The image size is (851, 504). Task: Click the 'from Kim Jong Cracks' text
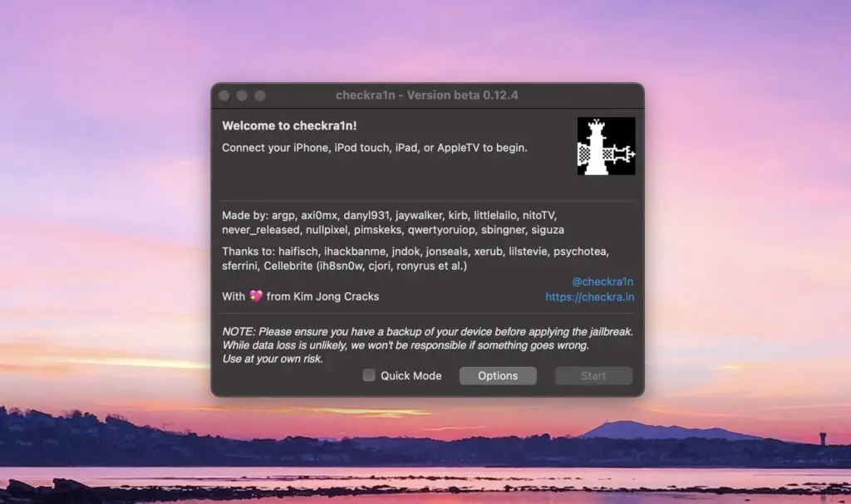[x=322, y=296]
